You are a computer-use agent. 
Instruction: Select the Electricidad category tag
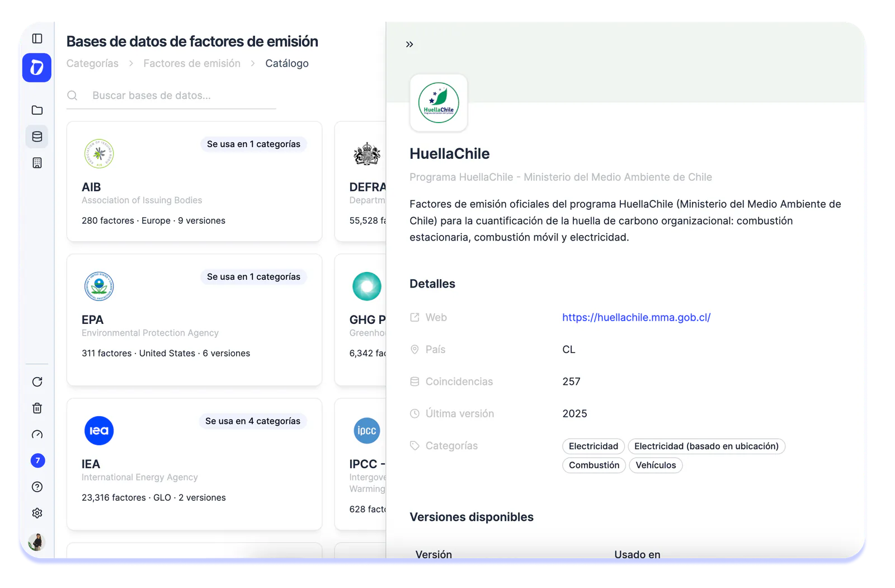click(593, 446)
